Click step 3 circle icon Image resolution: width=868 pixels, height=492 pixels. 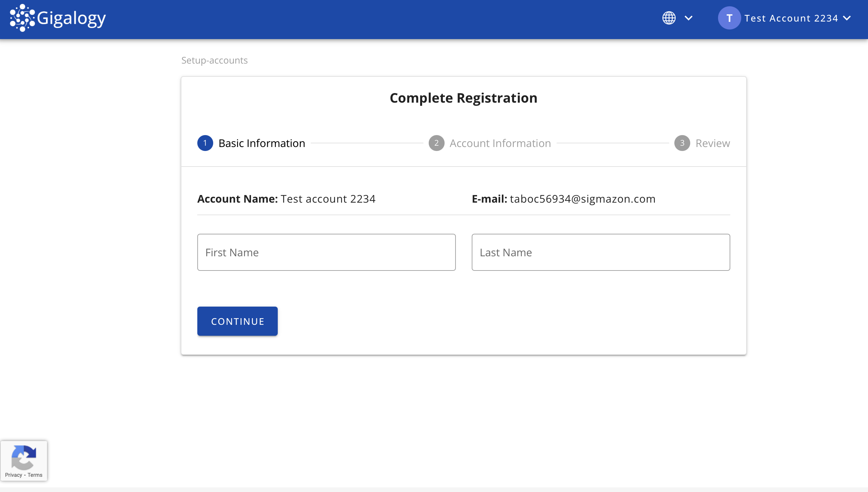pos(682,143)
